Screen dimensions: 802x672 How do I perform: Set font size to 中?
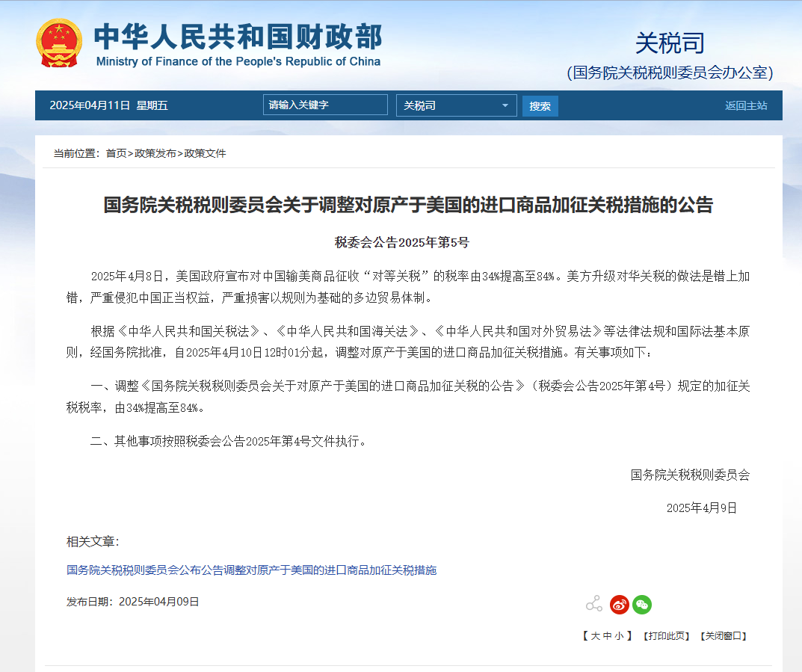point(607,635)
